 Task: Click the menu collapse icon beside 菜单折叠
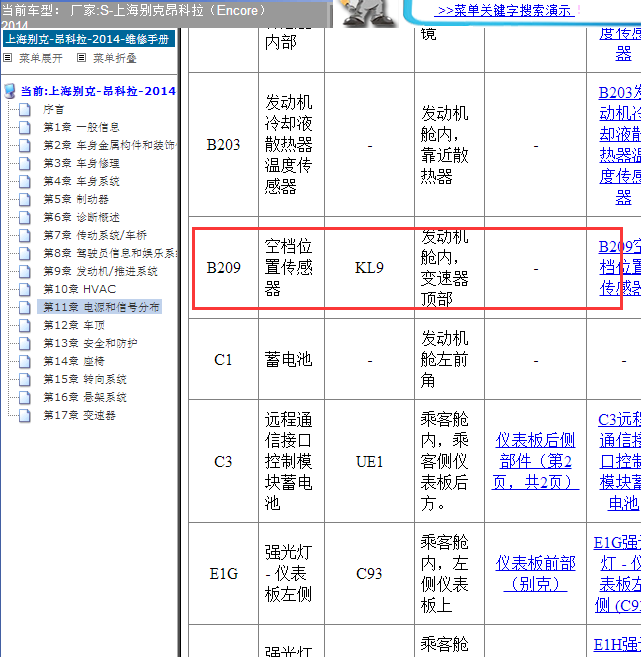[81, 58]
